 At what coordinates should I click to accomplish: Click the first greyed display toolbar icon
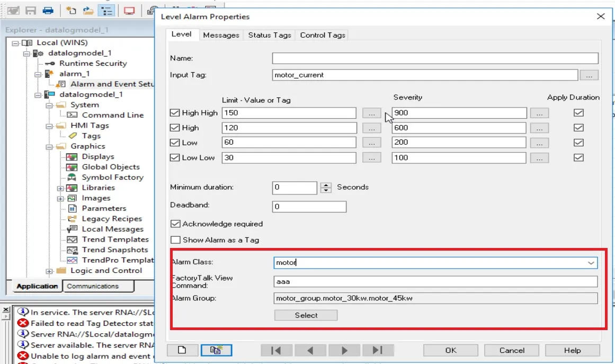[x=13, y=11]
